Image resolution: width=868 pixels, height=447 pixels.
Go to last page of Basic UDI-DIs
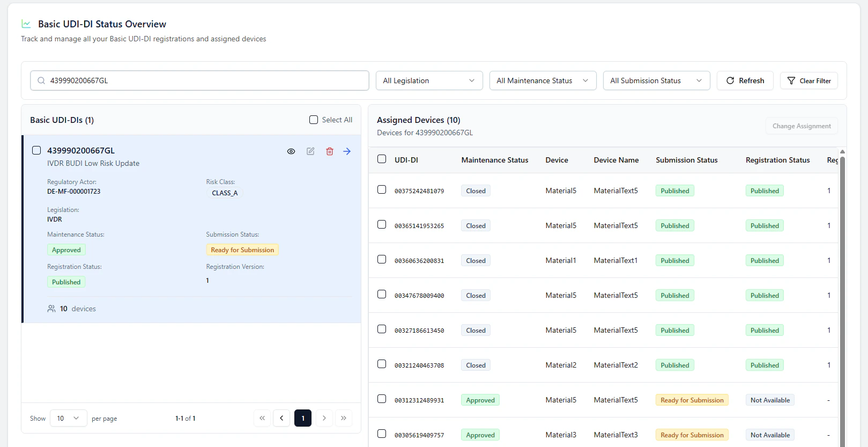(344, 418)
